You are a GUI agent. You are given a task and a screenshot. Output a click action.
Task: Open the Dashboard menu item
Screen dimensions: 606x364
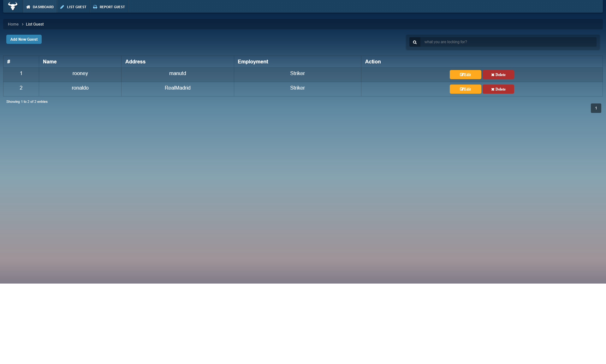(43, 7)
